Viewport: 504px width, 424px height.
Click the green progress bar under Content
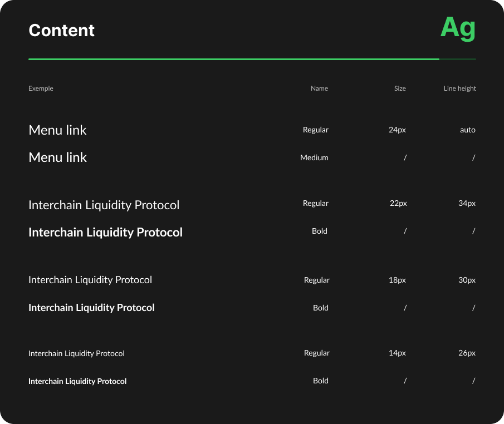[234, 59]
